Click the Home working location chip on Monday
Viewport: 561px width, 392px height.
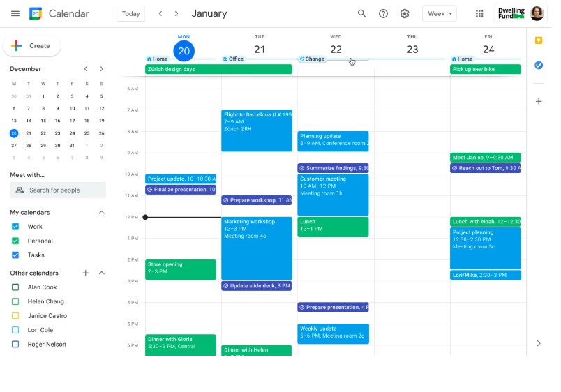pos(158,59)
